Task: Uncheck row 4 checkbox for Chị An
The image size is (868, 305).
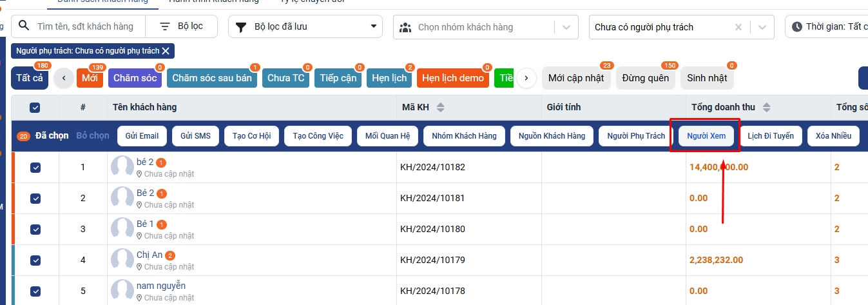Action: tap(35, 260)
